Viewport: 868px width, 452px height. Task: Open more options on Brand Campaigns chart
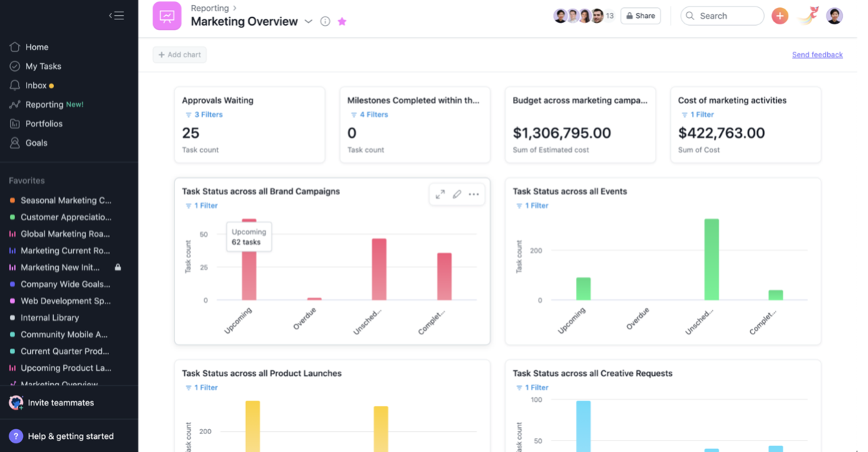point(473,194)
